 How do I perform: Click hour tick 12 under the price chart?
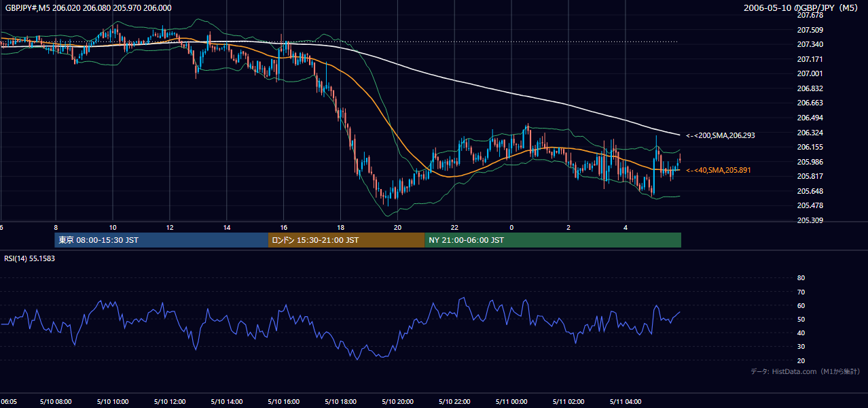[170, 227]
